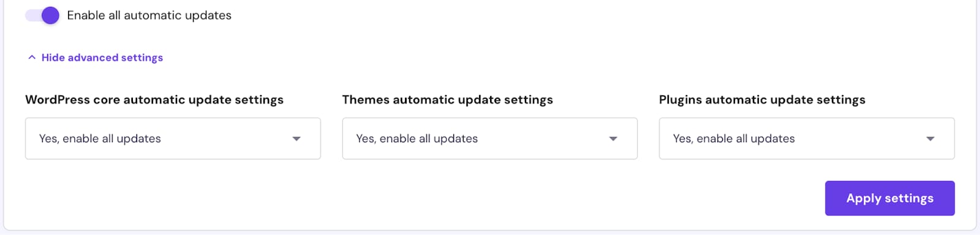Click the chevron-up icon beside Hide advanced settings
This screenshot has width=980, height=235.
[x=32, y=57]
